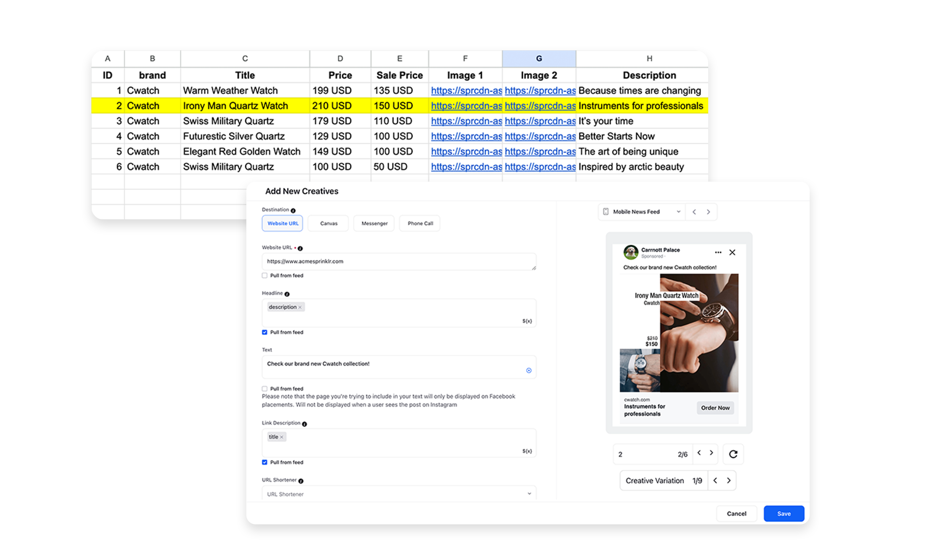This screenshot has height=560, width=951.
Task: Refresh the ad preview
Action: pyautogui.click(x=733, y=454)
